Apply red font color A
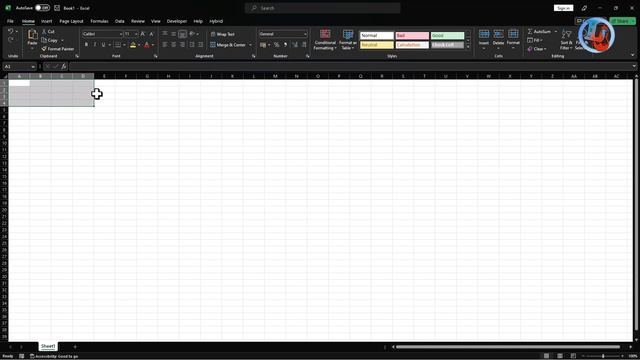 (147, 45)
